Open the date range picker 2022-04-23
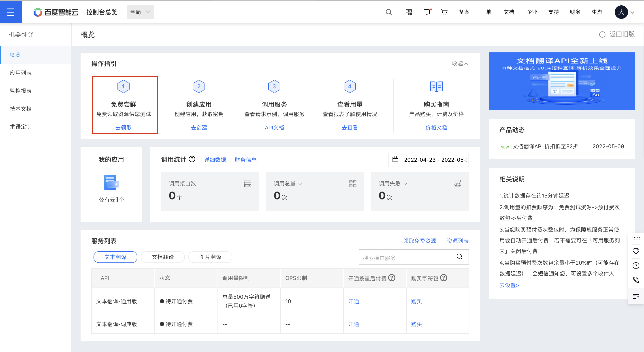The height and width of the screenshot is (352, 644). 428,160
